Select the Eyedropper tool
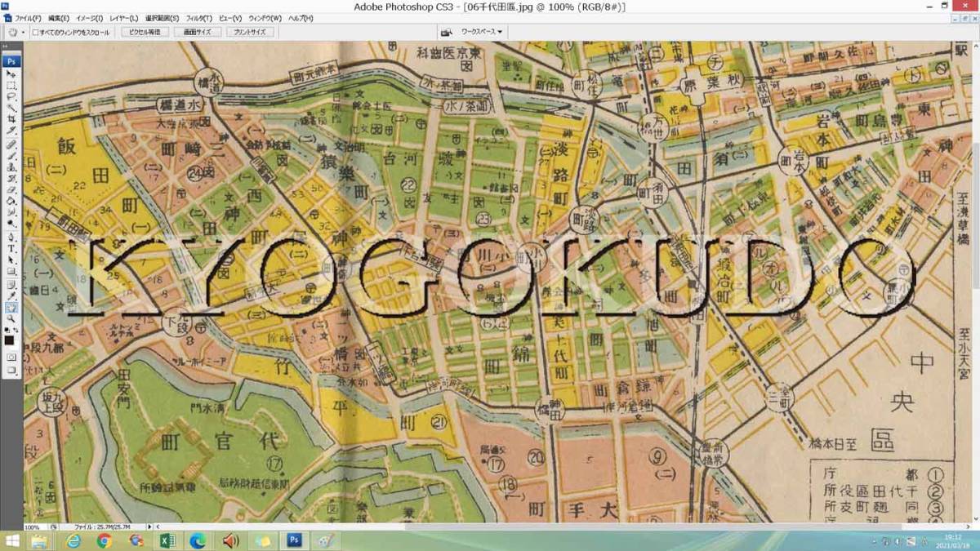This screenshot has height=551, width=980. tap(11, 295)
